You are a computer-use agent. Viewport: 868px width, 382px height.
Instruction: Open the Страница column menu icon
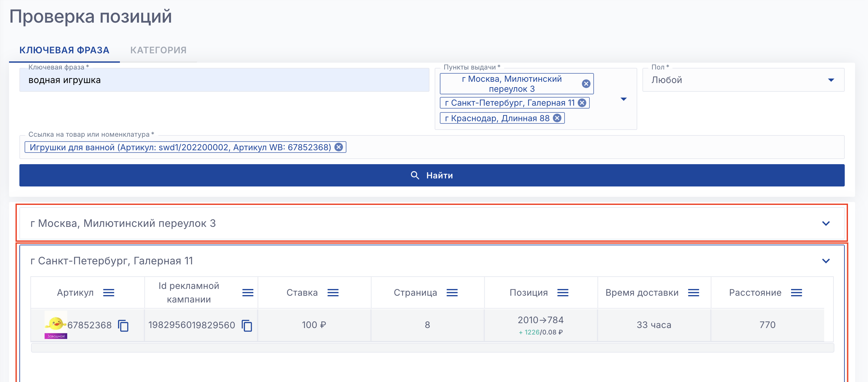(x=452, y=292)
